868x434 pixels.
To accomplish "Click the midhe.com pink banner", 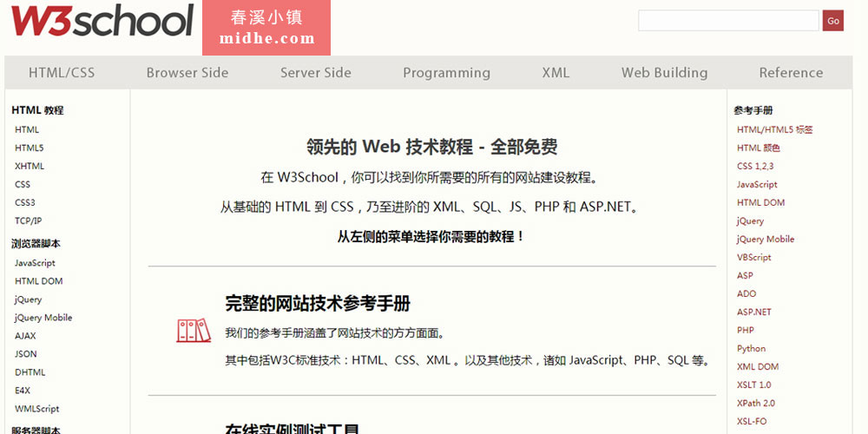I will [x=266, y=28].
